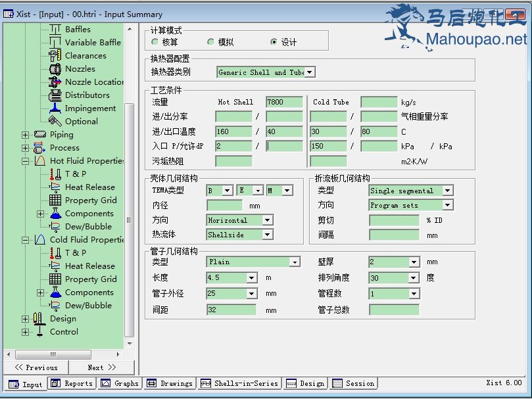Screen dimensions: 532x399
Task: Open the Single segmental baffle dropdown
Action: point(447,191)
